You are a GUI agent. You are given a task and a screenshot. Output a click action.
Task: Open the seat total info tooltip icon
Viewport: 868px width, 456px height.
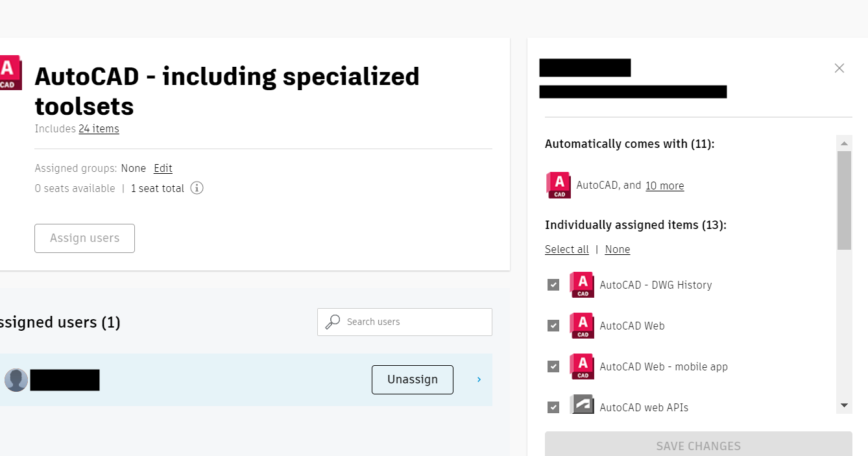click(197, 187)
